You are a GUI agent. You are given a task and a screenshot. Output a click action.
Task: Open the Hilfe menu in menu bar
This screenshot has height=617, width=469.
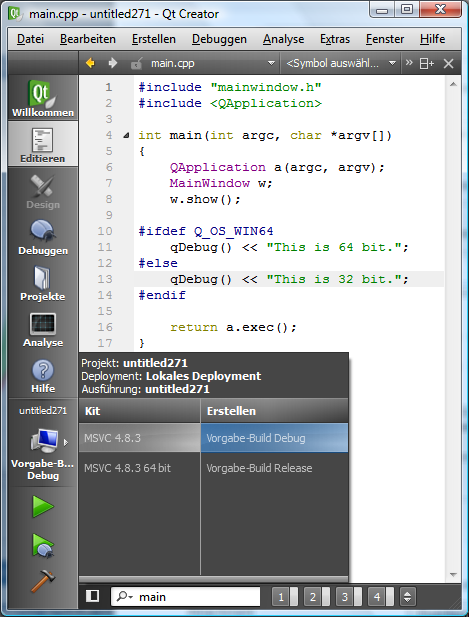click(x=432, y=39)
